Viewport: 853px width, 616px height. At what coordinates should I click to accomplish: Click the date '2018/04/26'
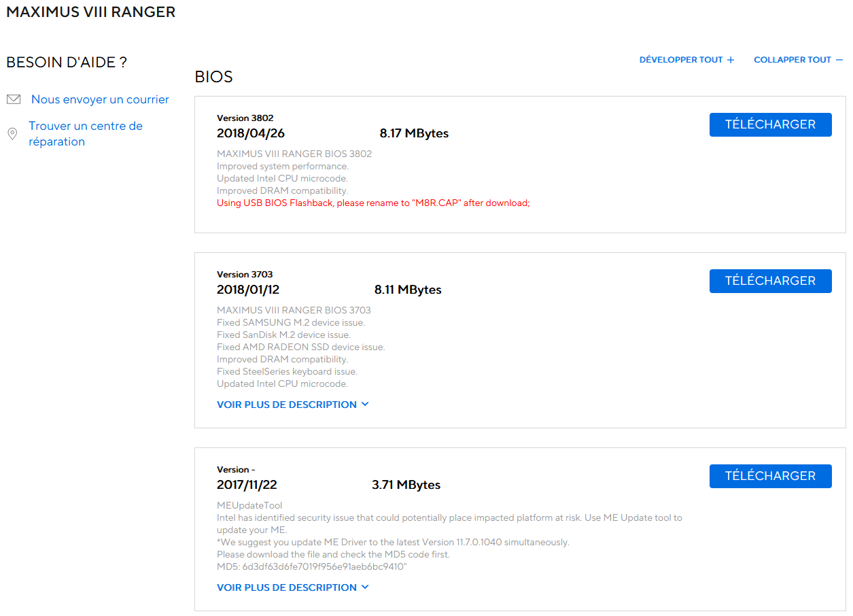point(251,133)
